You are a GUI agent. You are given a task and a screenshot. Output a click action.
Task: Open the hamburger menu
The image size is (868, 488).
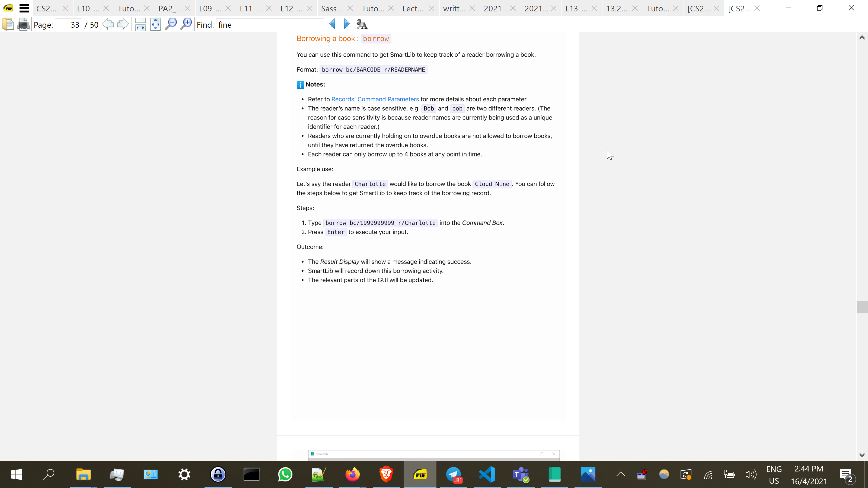click(24, 8)
